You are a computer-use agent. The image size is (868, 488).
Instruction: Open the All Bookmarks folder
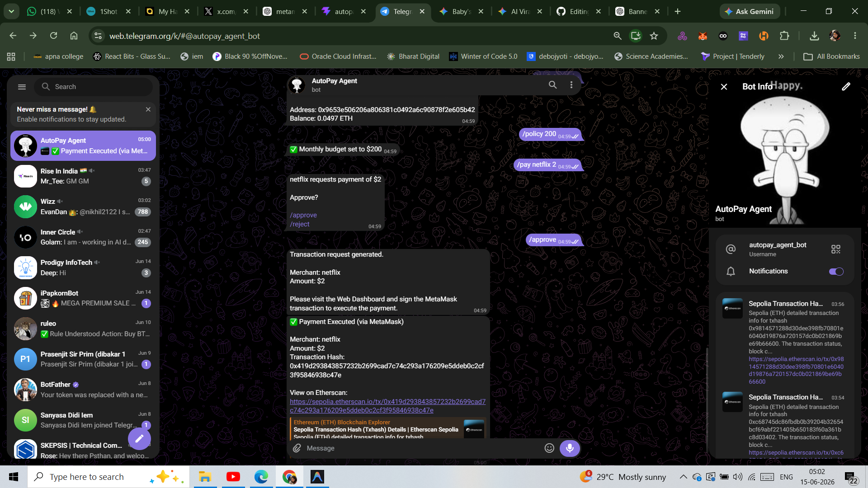[x=831, y=56]
